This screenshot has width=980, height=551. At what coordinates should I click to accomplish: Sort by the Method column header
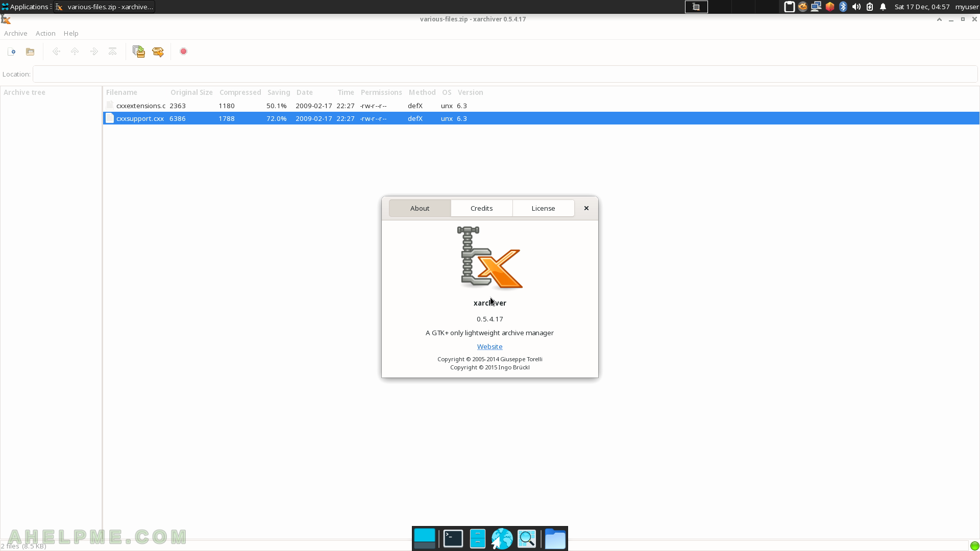(x=422, y=92)
